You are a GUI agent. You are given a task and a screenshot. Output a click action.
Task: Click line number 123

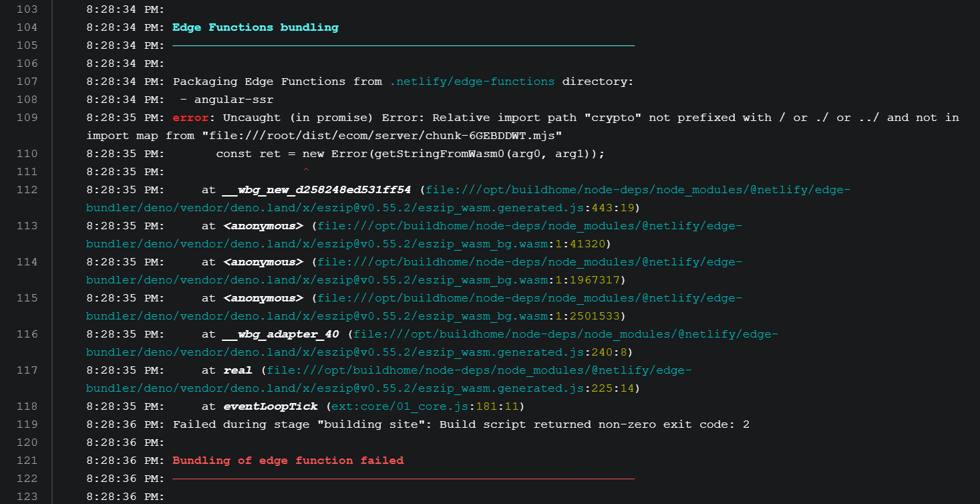click(x=27, y=497)
